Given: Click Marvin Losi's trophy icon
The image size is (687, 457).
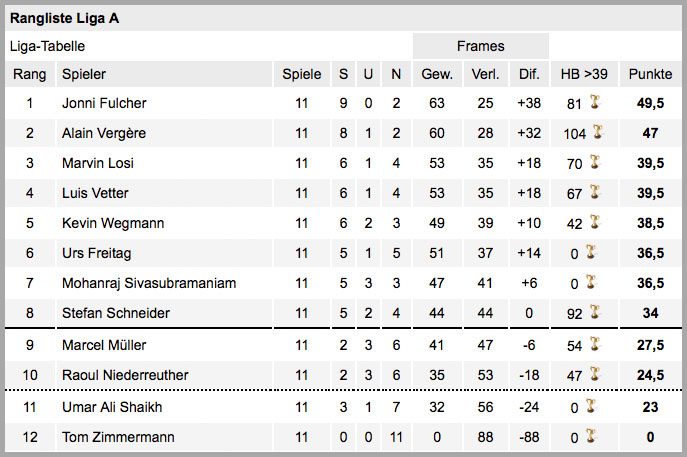Looking at the screenshot, I should (x=595, y=162).
